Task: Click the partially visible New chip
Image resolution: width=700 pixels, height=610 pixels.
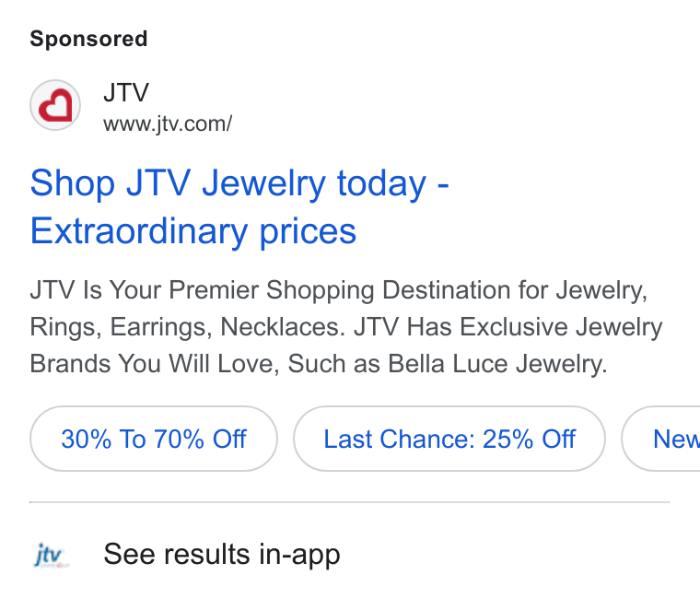Action: [x=661, y=439]
